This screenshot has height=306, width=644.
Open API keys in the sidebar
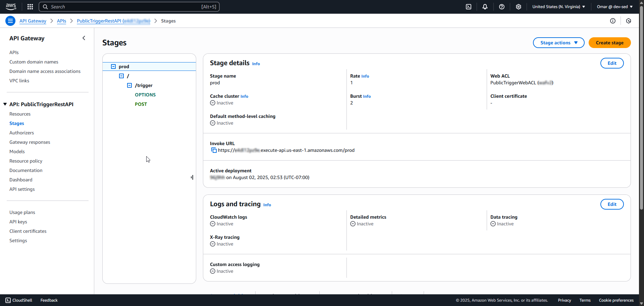tap(18, 222)
